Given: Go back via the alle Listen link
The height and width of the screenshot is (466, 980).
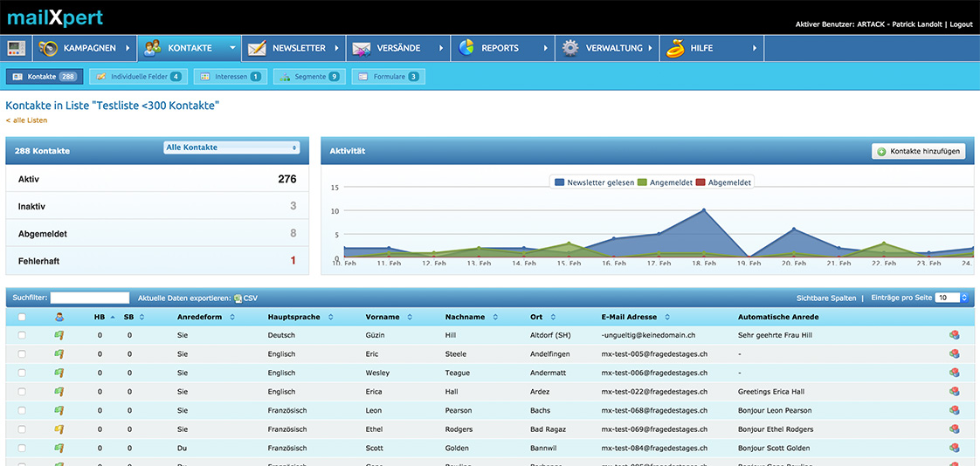Looking at the screenshot, I should click(26, 120).
